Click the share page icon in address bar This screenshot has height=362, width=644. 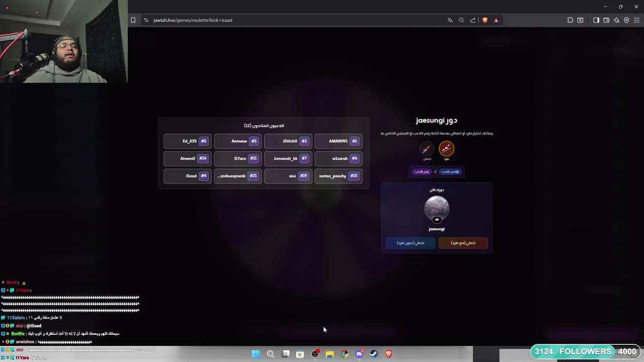pyautogui.click(x=473, y=20)
